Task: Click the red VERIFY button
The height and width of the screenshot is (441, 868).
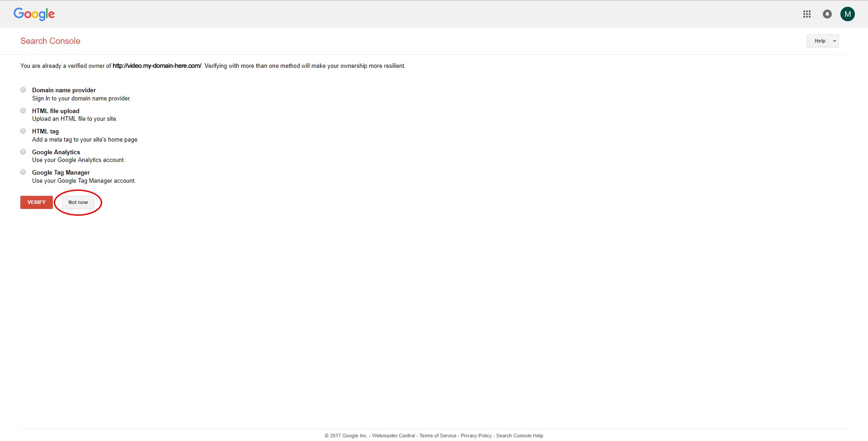Action: click(37, 202)
